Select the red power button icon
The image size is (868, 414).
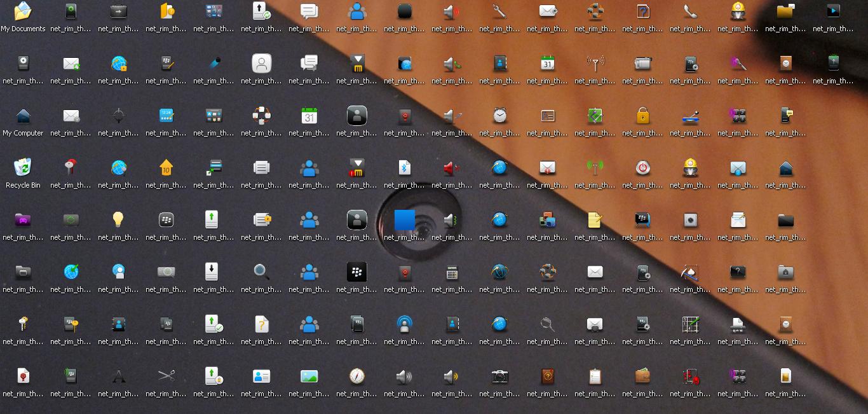642,168
